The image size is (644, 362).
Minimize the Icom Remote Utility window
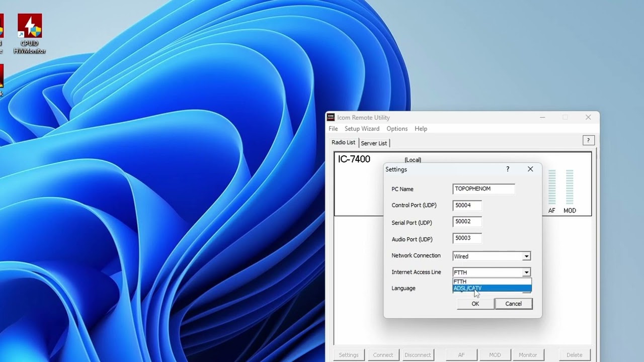coord(542,117)
